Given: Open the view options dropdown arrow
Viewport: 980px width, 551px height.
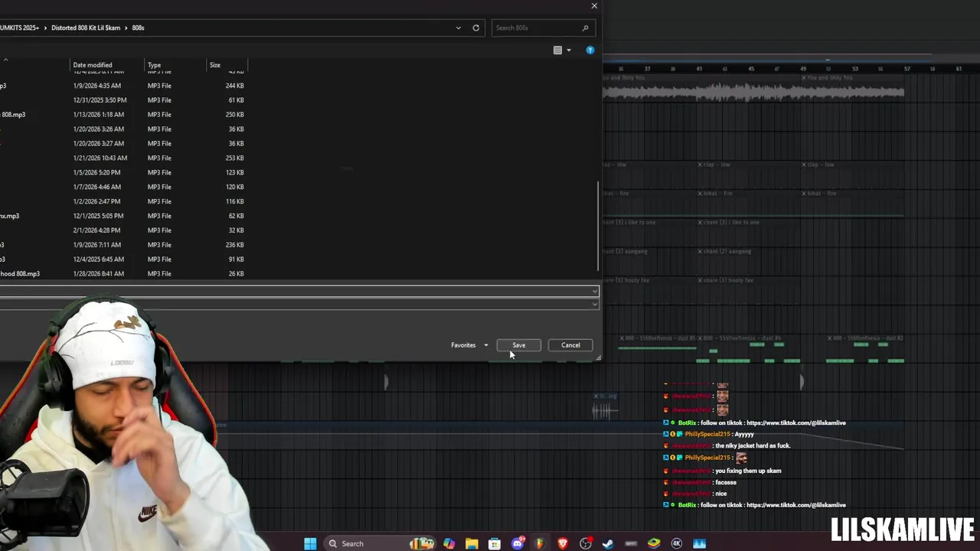Looking at the screenshot, I should (x=568, y=51).
